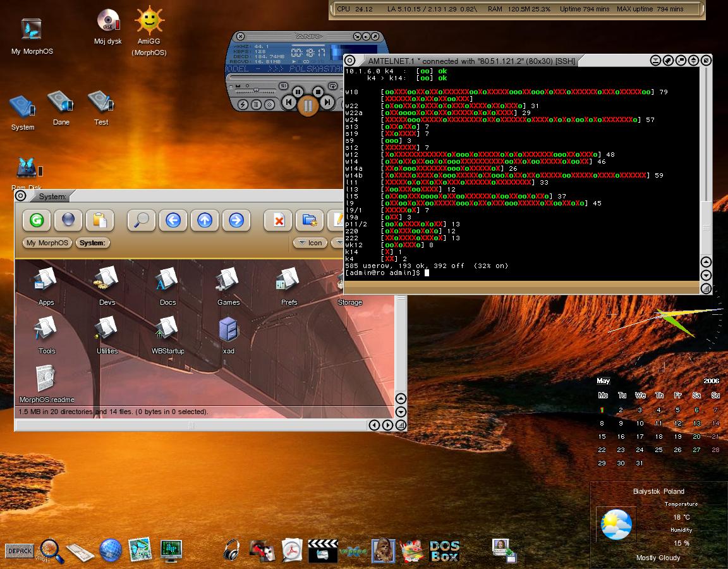Click the red X Delete toolbar button

(x=278, y=220)
